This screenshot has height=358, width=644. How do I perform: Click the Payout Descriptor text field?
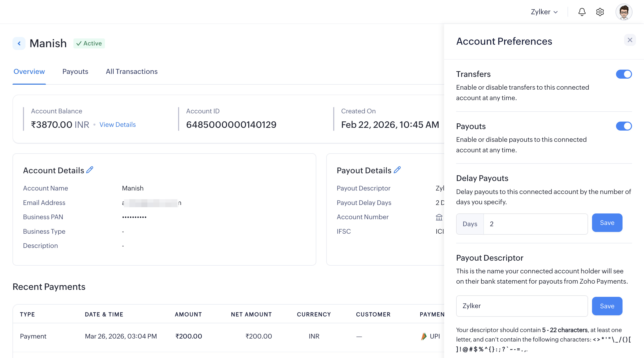coord(522,306)
